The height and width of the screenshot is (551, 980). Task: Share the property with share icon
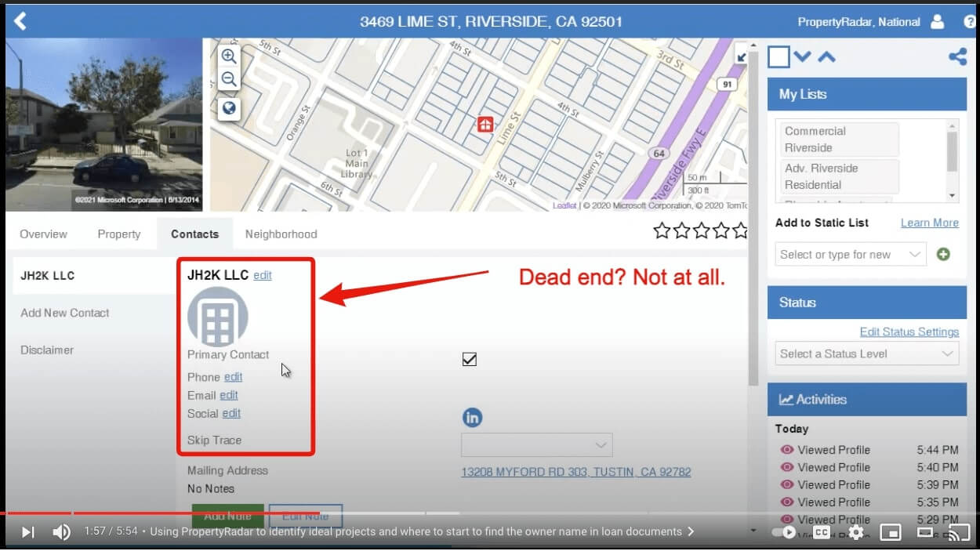pyautogui.click(x=957, y=56)
